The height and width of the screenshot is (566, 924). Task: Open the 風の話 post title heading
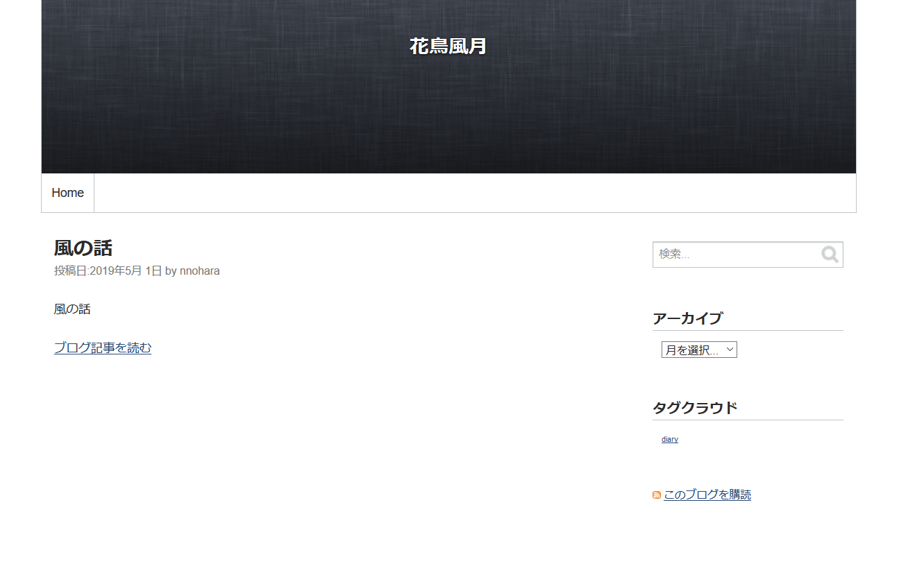[83, 248]
